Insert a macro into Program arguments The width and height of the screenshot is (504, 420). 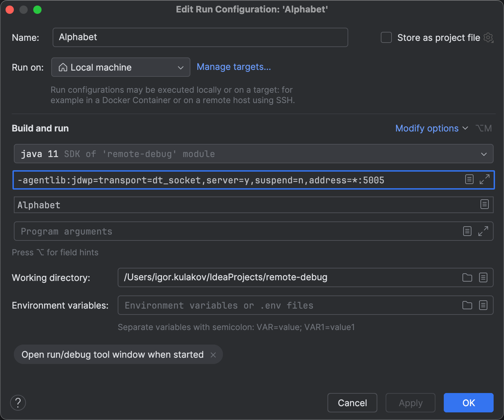pos(467,231)
